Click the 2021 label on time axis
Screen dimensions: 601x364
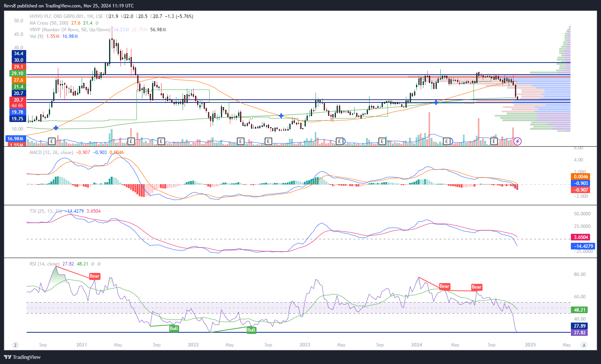[81, 345]
